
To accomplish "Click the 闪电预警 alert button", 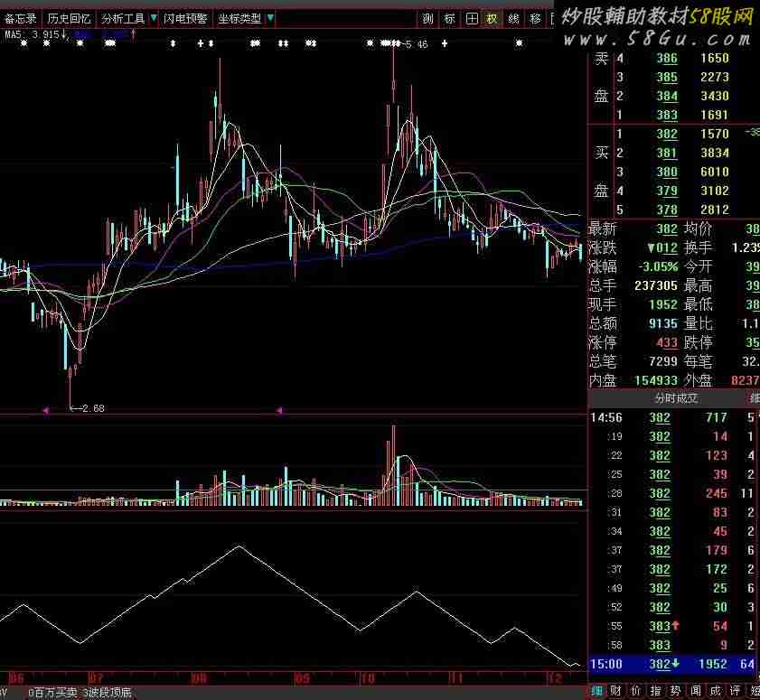I will (185, 18).
